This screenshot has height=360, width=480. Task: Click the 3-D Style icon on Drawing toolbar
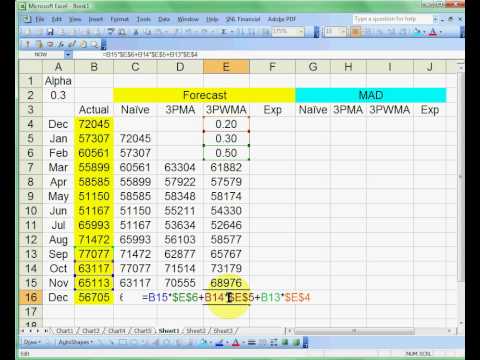coord(296,342)
